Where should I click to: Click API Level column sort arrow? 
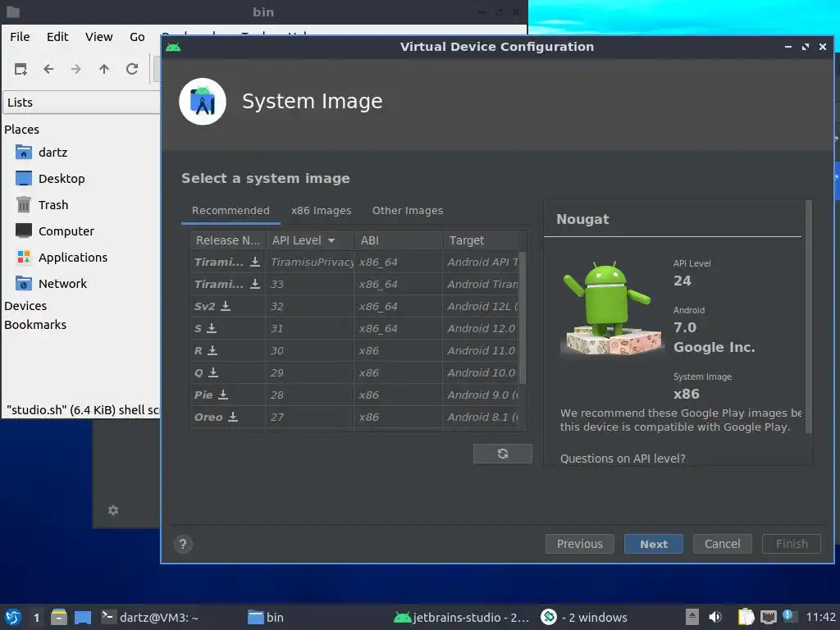331,240
